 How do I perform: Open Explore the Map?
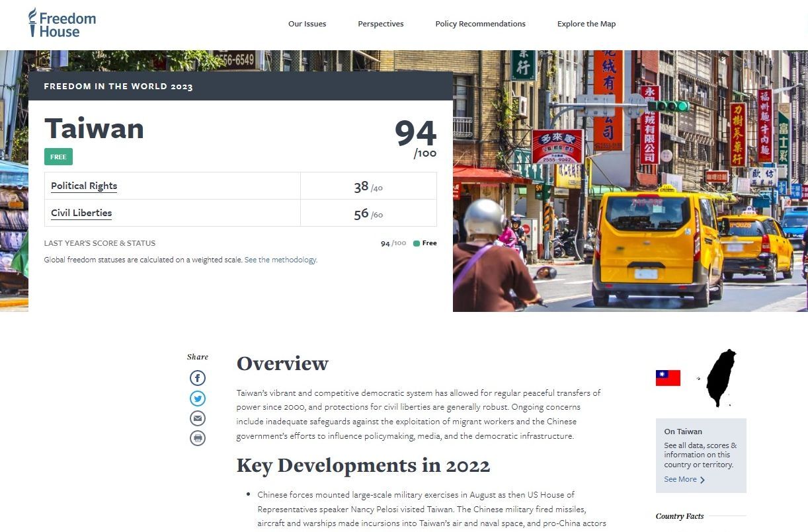(586, 24)
